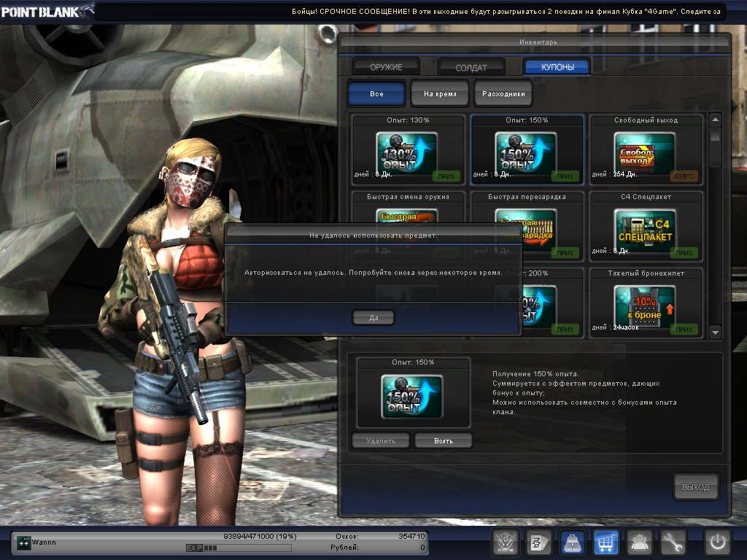Click the Рублей balance label
Image resolution: width=747 pixels, height=560 pixels.
pos(344,548)
